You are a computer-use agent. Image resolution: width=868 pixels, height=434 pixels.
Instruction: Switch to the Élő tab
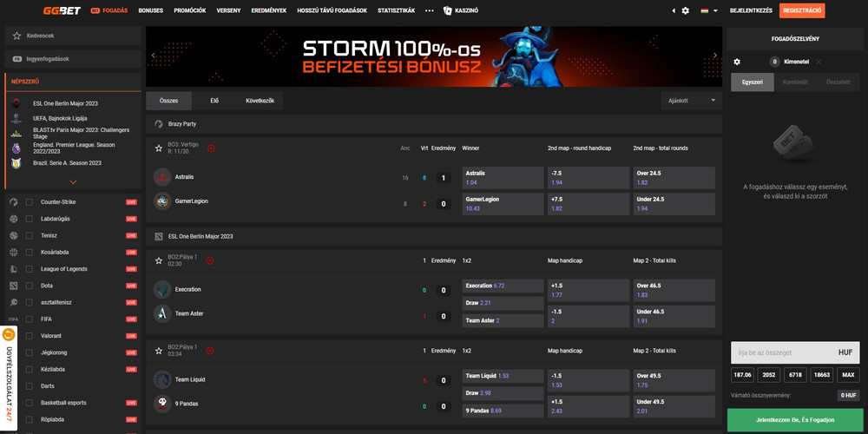[x=214, y=101]
